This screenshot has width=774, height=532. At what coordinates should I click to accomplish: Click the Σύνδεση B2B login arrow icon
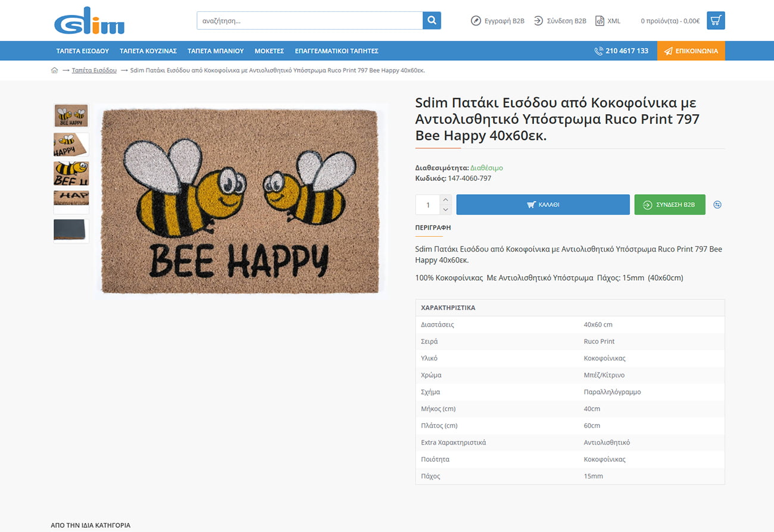click(538, 21)
